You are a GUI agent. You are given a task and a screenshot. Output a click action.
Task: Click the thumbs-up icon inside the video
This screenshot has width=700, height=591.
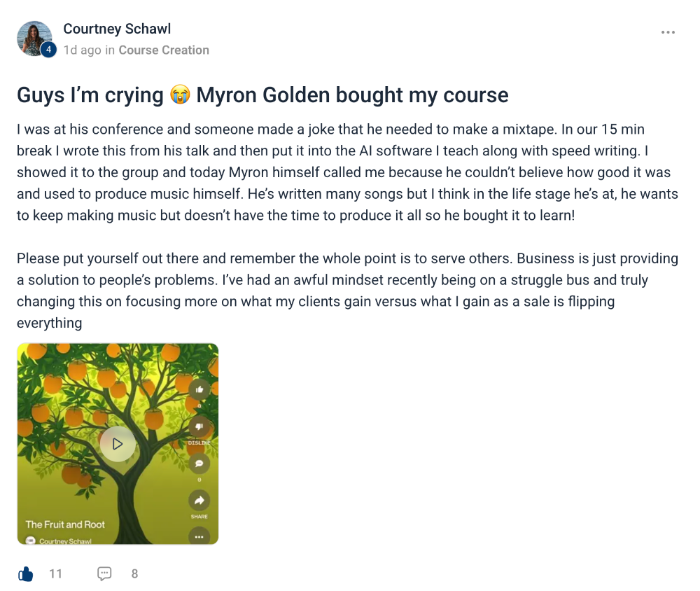click(199, 389)
